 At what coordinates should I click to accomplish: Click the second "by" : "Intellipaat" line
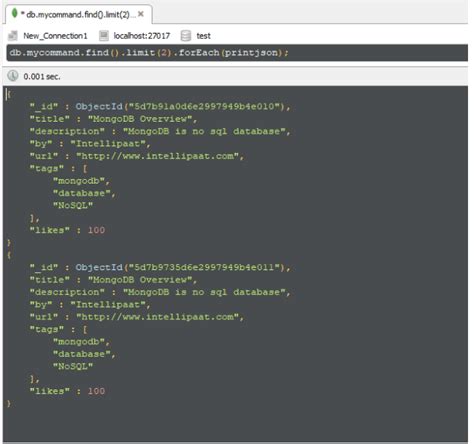[90, 304]
